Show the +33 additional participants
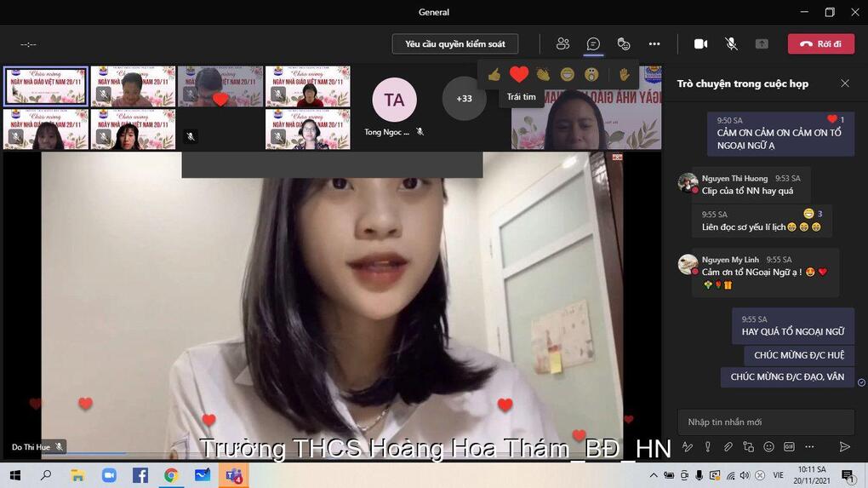The width and height of the screenshot is (868, 488). pyautogui.click(x=464, y=99)
